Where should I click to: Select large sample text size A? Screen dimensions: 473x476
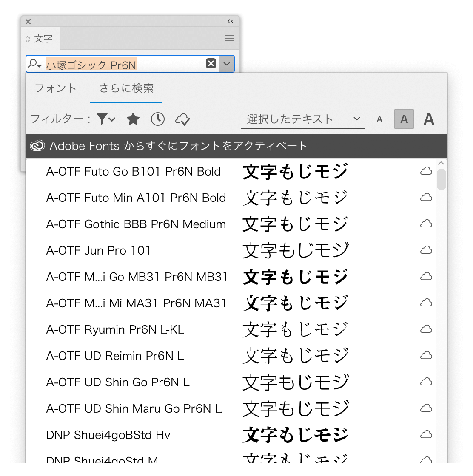429,119
